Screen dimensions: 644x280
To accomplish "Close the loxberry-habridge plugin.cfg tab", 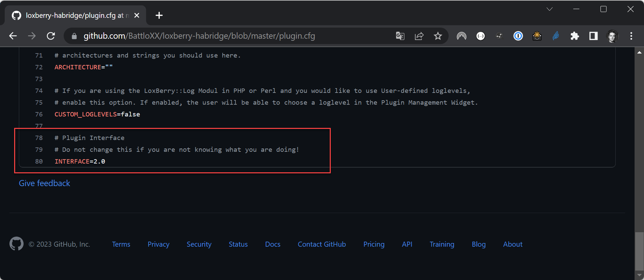I will pos(137,15).
